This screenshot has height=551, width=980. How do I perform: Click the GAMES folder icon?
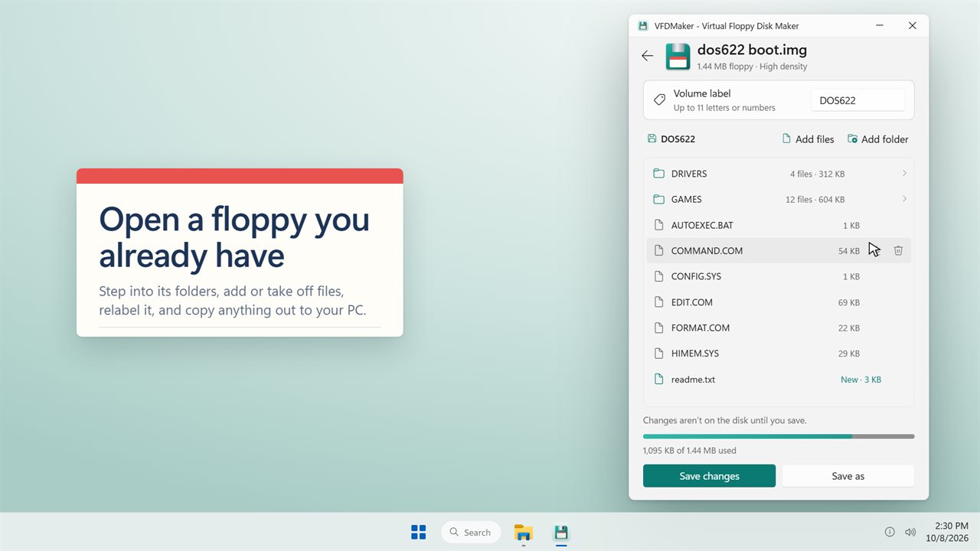658,200
